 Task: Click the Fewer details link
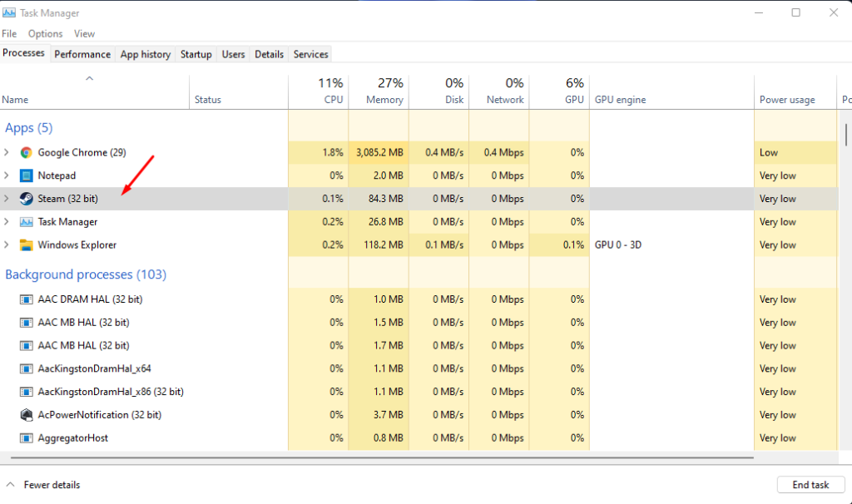pos(52,484)
